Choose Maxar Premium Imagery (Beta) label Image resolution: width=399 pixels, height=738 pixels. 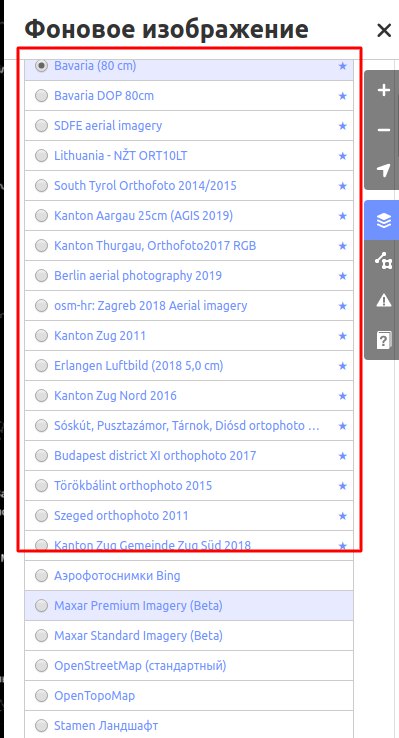point(138,606)
